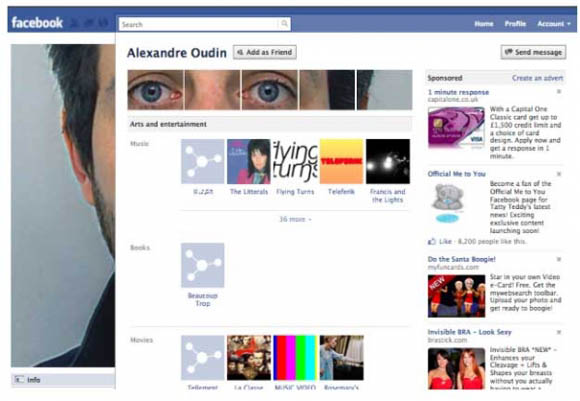Click the Add as Friend button
This screenshot has width=580, height=401.
pos(265,52)
